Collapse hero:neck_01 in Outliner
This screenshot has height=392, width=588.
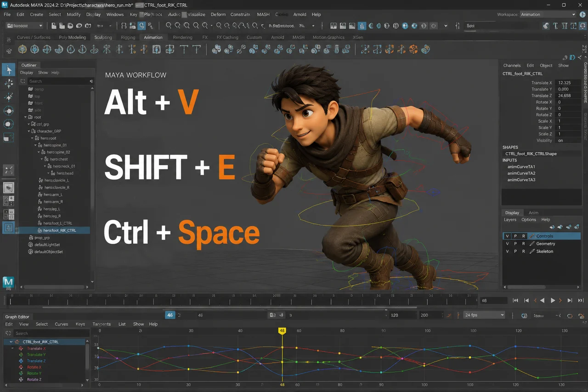[x=45, y=166]
